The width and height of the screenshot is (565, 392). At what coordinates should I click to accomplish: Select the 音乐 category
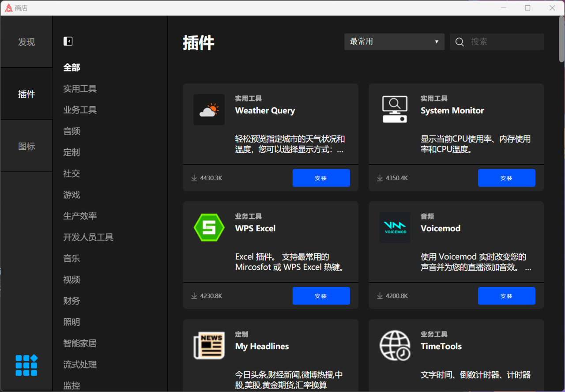72,258
